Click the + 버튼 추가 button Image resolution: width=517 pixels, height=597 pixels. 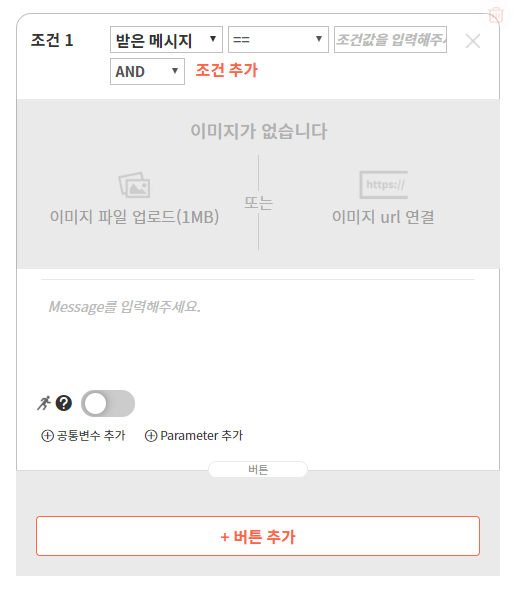258,536
